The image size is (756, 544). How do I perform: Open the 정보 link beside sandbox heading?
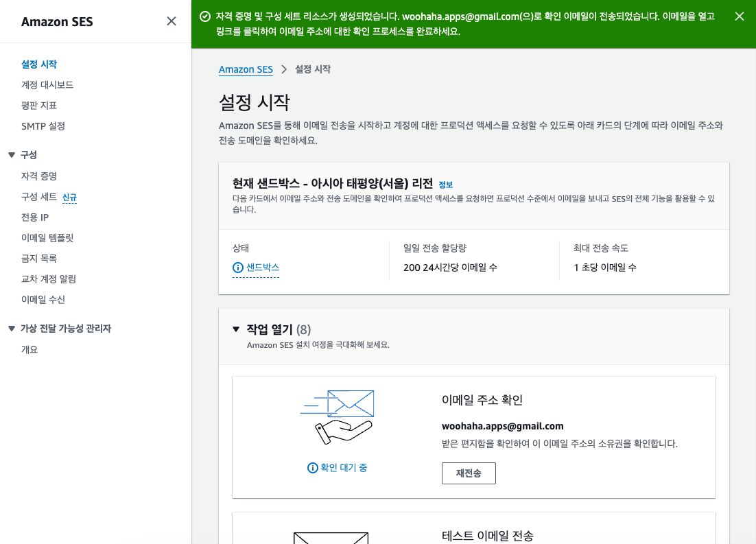[x=445, y=185]
